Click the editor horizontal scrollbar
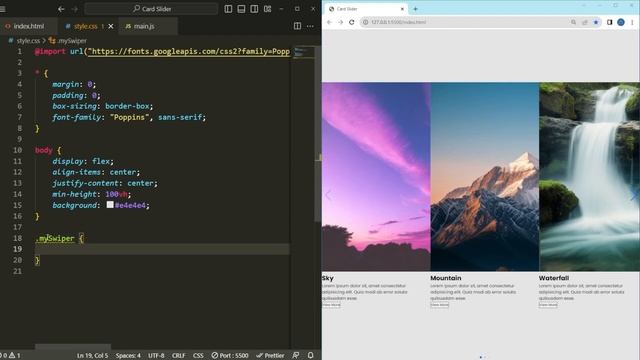This screenshot has height=360, width=640. coord(73,346)
